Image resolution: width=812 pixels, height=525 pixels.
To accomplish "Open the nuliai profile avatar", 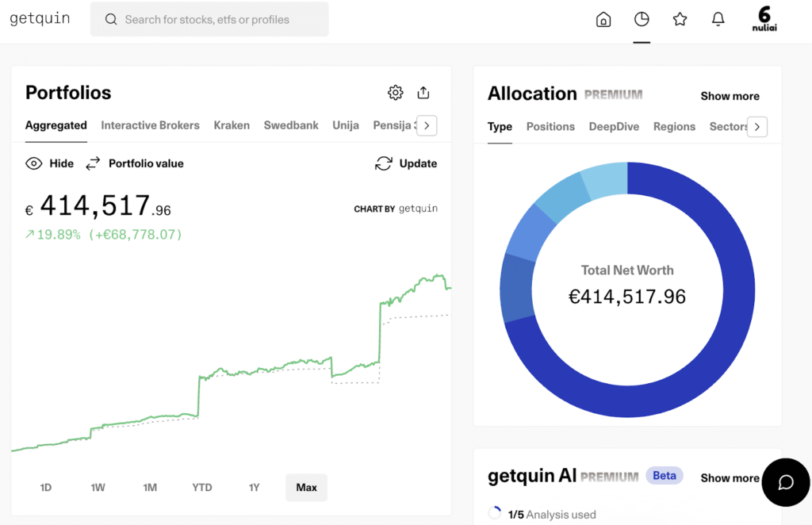I will pyautogui.click(x=764, y=19).
